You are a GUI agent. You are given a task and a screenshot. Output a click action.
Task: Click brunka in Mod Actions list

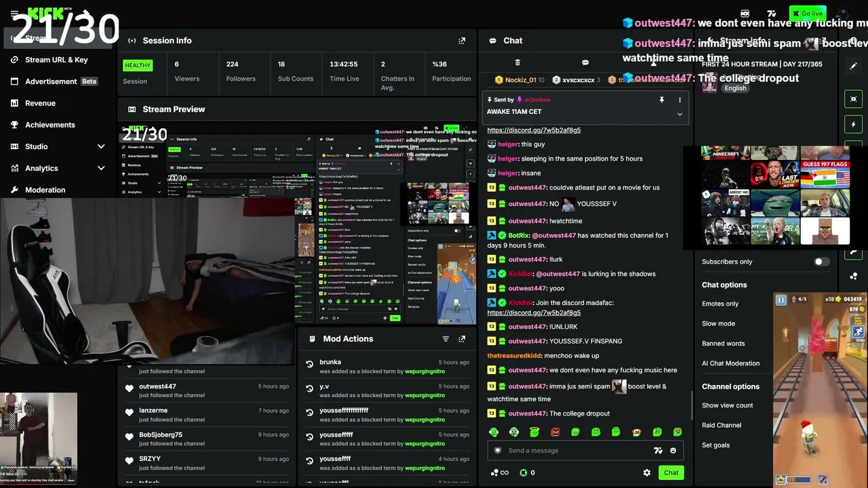[x=330, y=363]
